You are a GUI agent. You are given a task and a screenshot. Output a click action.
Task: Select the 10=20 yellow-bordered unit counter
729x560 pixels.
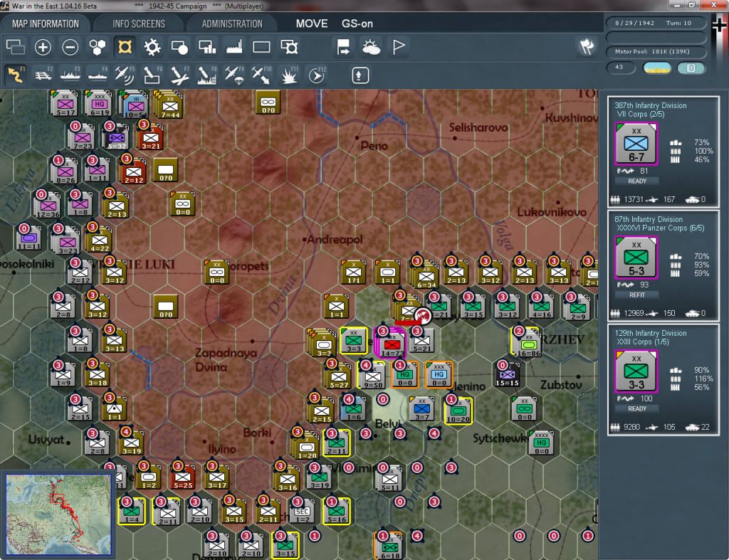click(x=458, y=411)
